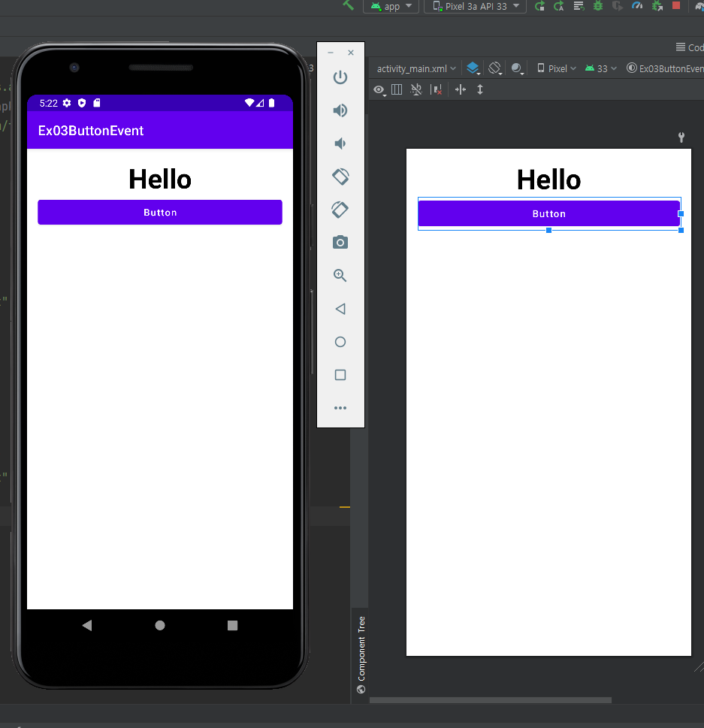704x728 pixels.
Task: Tap the Button in the emulator app
Action: [x=160, y=212]
